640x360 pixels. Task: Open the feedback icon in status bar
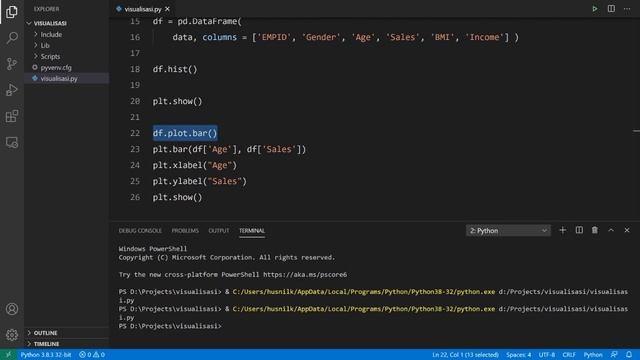click(614, 354)
